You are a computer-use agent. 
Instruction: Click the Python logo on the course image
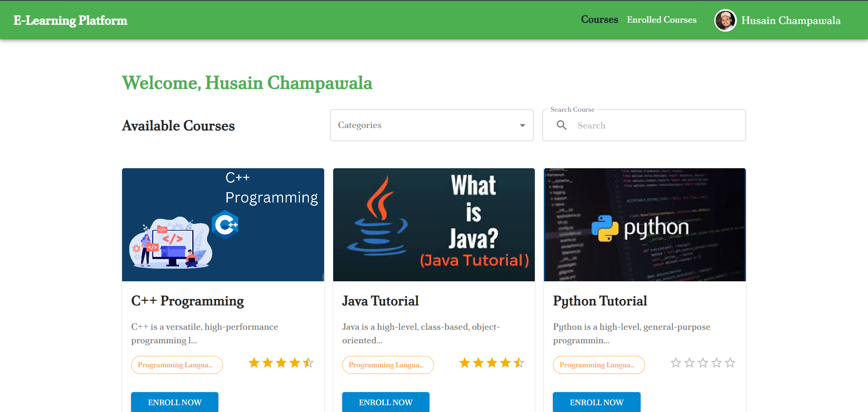tap(605, 227)
